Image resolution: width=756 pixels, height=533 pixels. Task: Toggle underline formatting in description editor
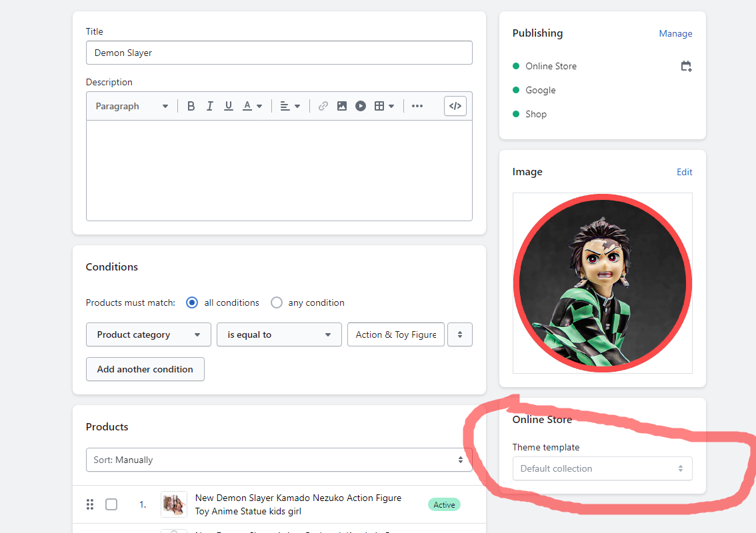pyautogui.click(x=229, y=106)
